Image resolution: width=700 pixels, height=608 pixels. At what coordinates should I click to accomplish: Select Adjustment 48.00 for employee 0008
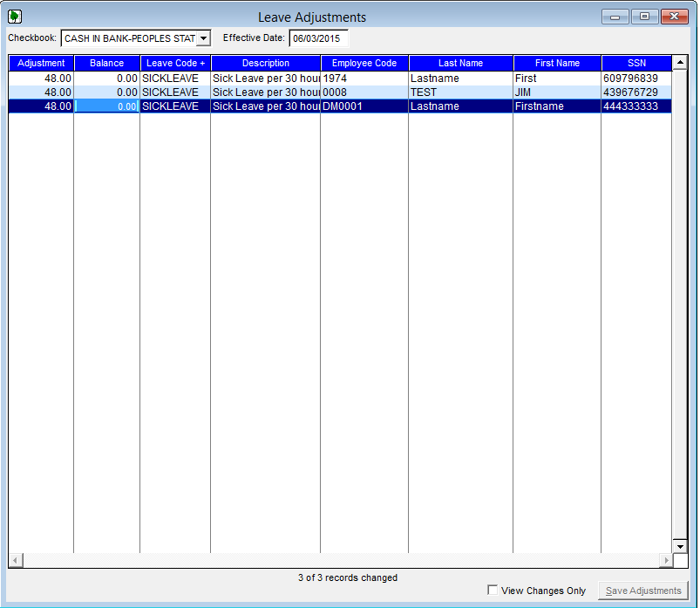pyautogui.click(x=41, y=92)
